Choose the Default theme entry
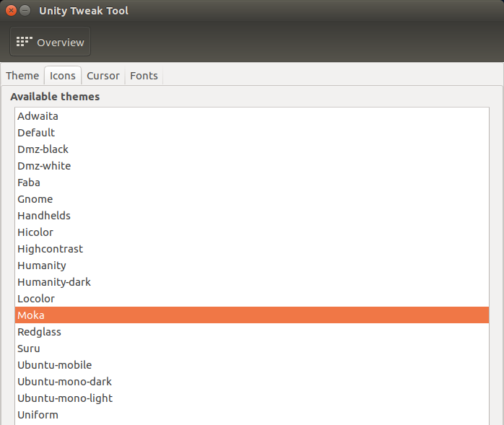 [36, 133]
